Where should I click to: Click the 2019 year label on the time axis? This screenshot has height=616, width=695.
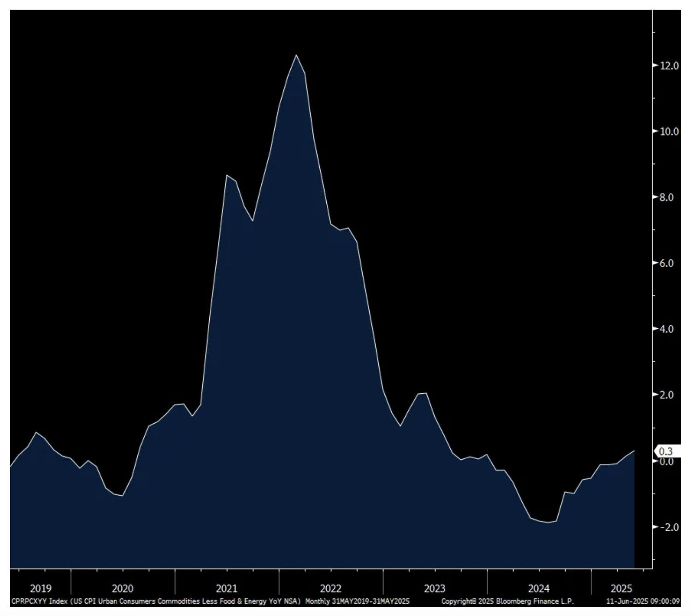(x=41, y=588)
